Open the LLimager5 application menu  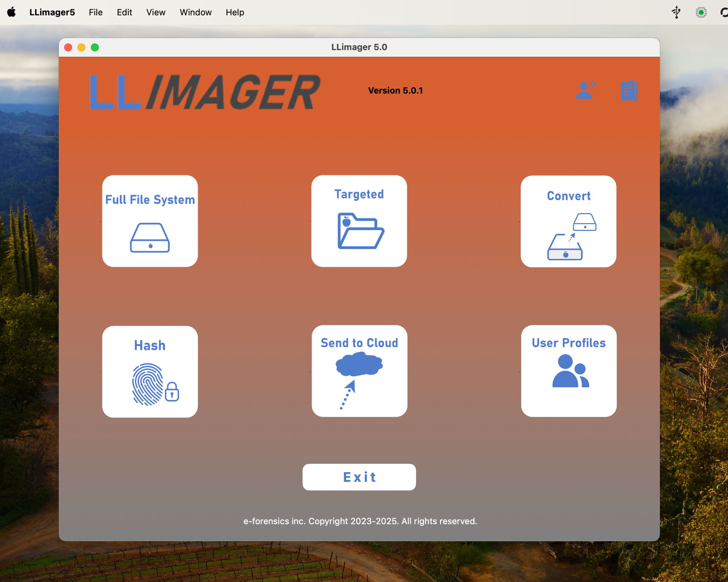52,12
